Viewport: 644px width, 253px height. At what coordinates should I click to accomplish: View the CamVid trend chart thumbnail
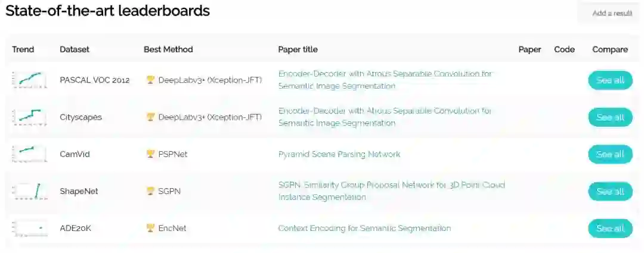pos(29,154)
